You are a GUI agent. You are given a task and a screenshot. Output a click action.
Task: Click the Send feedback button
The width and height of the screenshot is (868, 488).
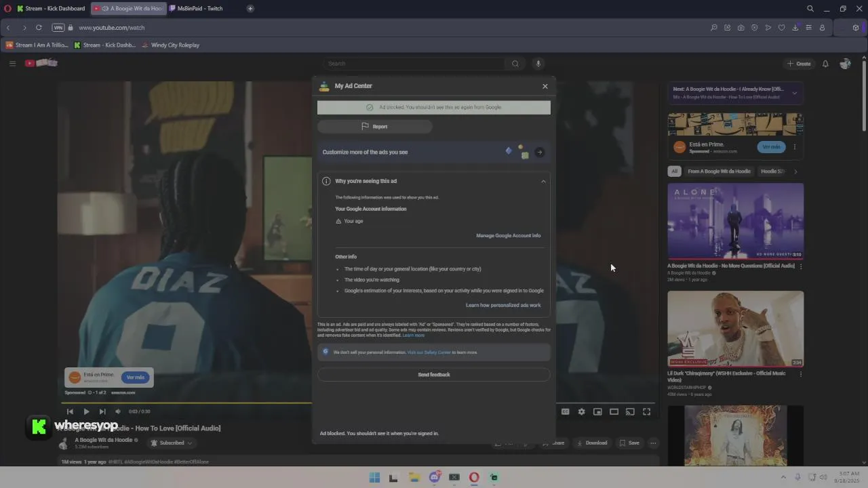(434, 375)
